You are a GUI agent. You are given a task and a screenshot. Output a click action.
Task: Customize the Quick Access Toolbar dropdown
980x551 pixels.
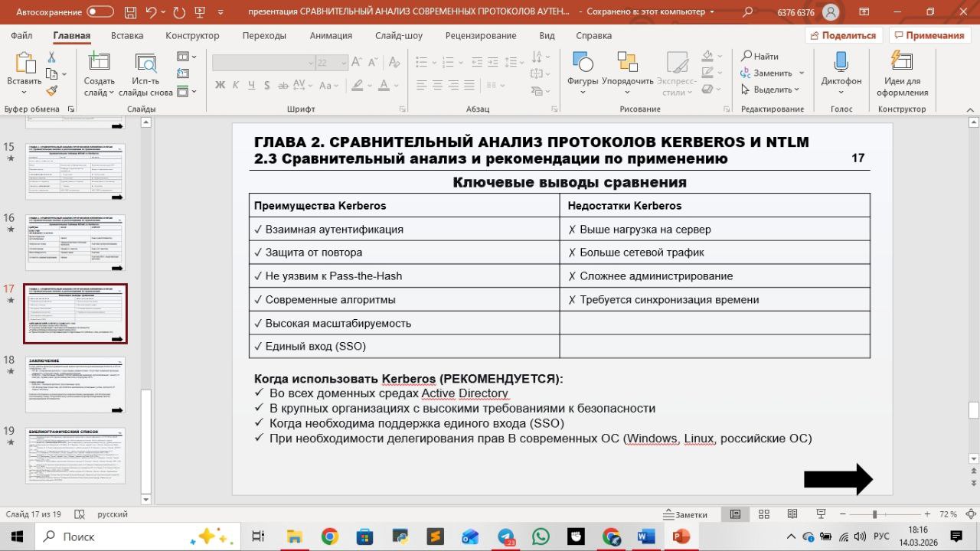(221, 11)
